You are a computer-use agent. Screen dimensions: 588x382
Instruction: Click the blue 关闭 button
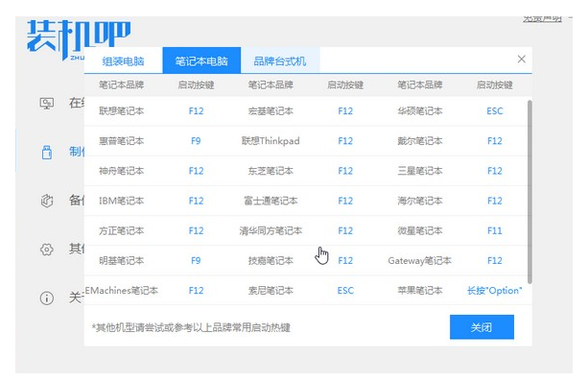(x=482, y=327)
